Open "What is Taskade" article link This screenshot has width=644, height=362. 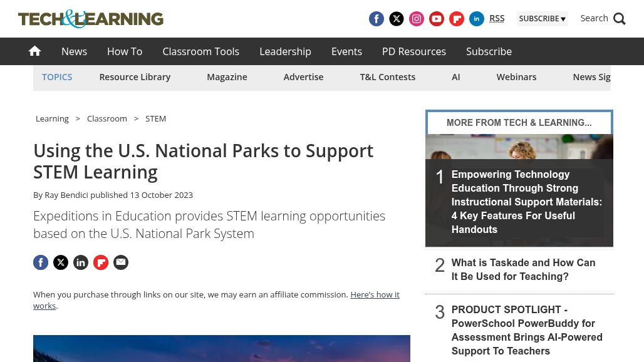[x=523, y=270]
